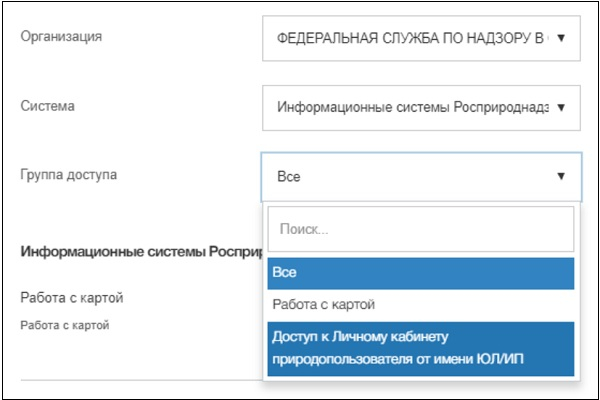Open the Организация dropdown

(421, 38)
